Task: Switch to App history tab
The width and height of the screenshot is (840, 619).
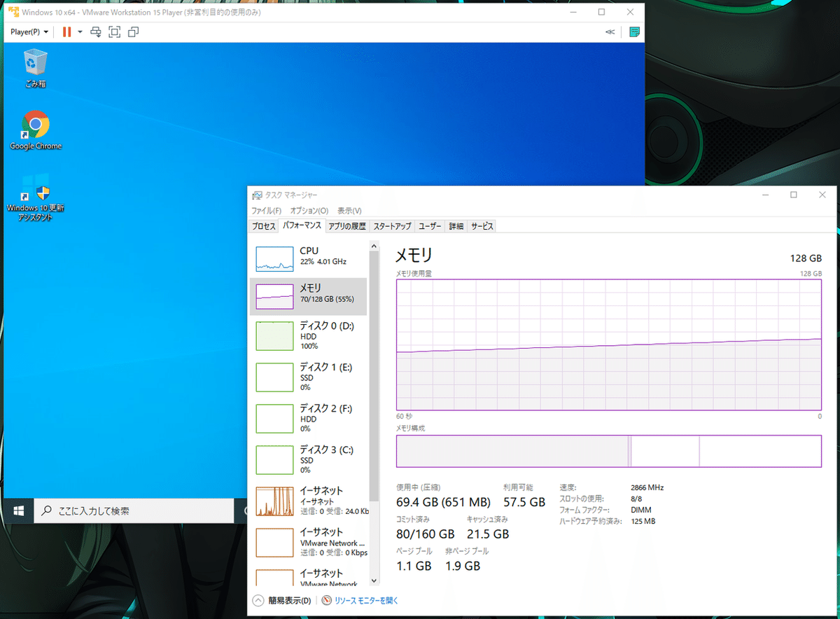Action: [347, 226]
